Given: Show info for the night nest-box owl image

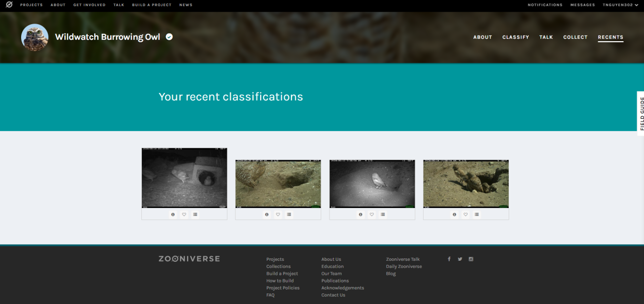Looking at the screenshot, I should click(x=173, y=214).
